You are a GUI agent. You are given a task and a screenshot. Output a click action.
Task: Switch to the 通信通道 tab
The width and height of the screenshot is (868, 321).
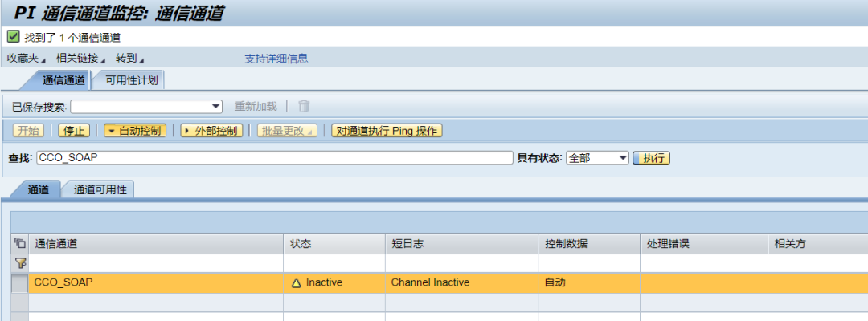coord(63,81)
